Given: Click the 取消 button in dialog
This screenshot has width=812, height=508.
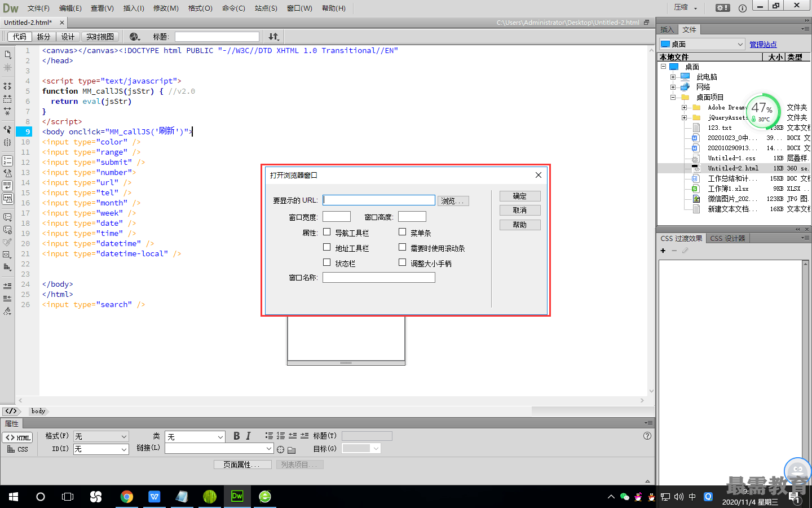Looking at the screenshot, I should (x=520, y=210).
